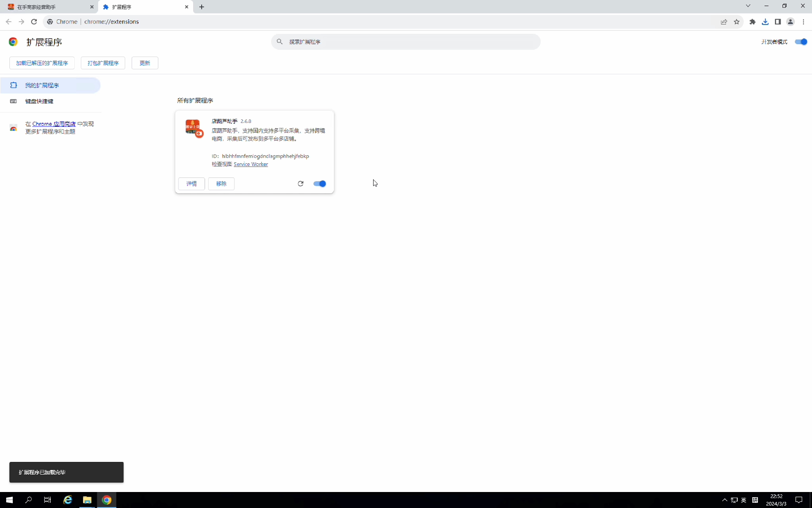This screenshot has height=508, width=812.
Task: Open taskbar search magnifier
Action: pyautogui.click(x=29, y=500)
